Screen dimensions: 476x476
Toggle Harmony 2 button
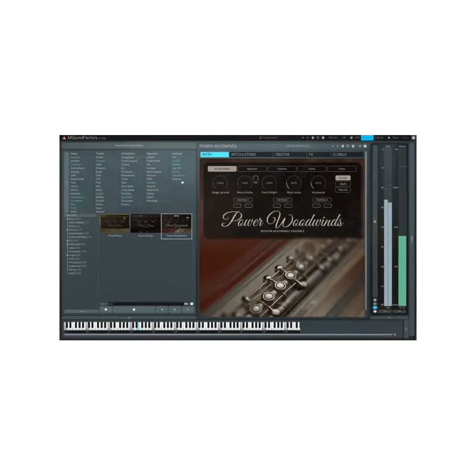pyautogui.click(x=282, y=200)
